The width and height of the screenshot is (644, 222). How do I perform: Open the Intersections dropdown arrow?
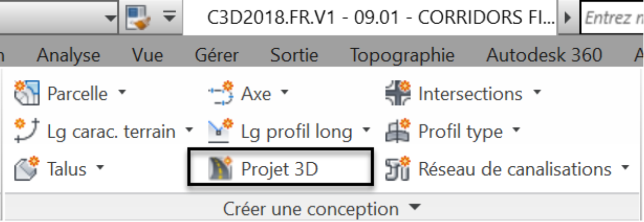click(x=536, y=93)
